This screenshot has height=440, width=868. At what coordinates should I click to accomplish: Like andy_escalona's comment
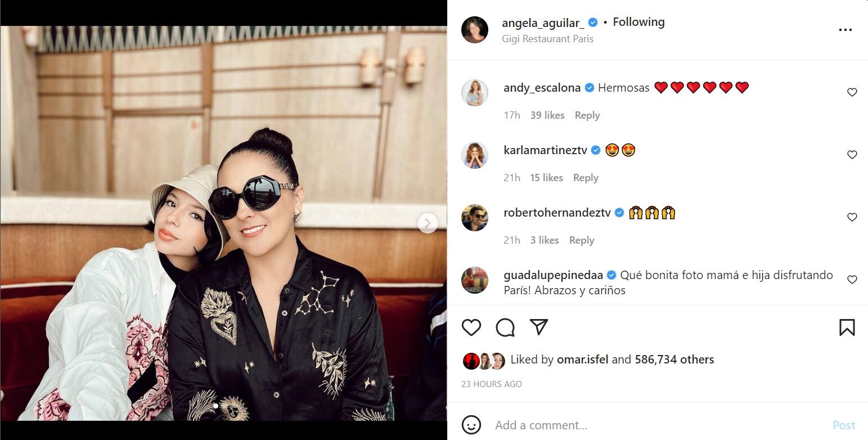click(852, 92)
